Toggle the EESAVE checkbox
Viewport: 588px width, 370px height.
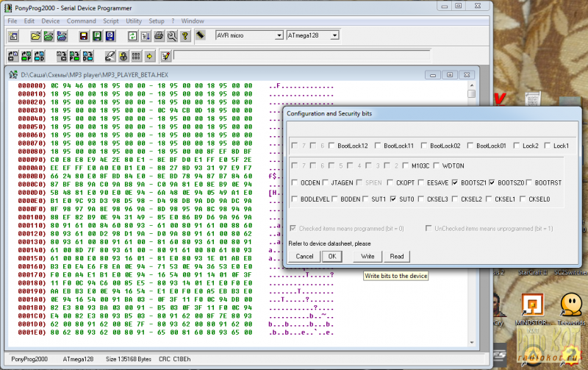(x=420, y=182)
